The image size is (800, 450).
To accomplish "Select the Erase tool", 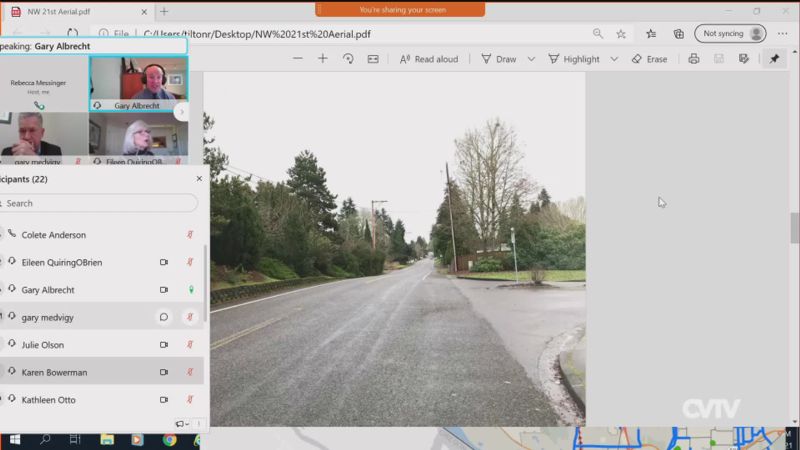I will [649, 59].
